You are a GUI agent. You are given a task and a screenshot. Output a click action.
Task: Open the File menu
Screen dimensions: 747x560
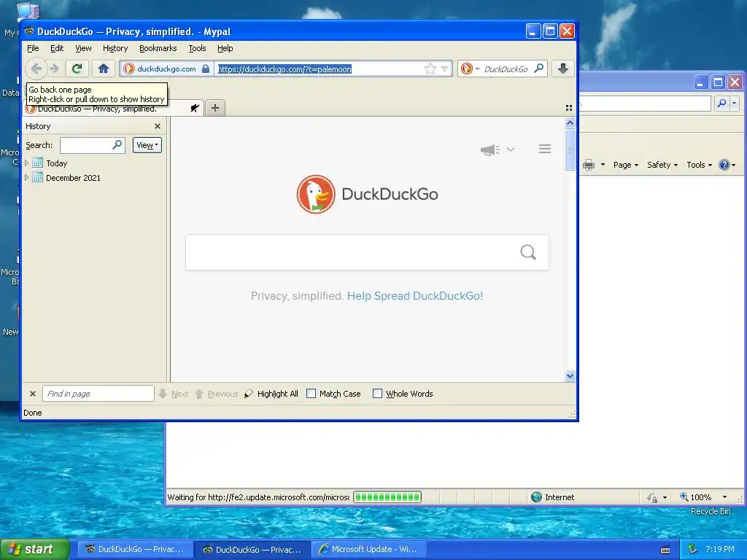point(33,48)
